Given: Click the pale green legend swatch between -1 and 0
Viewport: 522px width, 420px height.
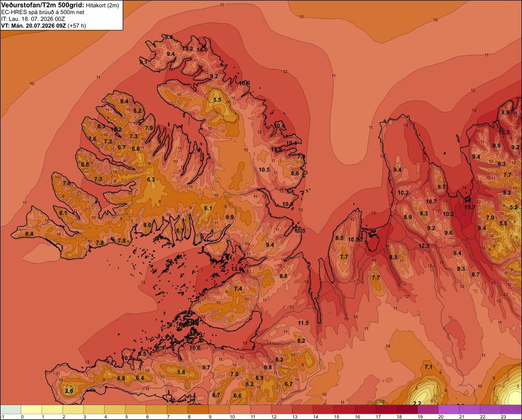Looking at the screenshot, I should point(10,410).
